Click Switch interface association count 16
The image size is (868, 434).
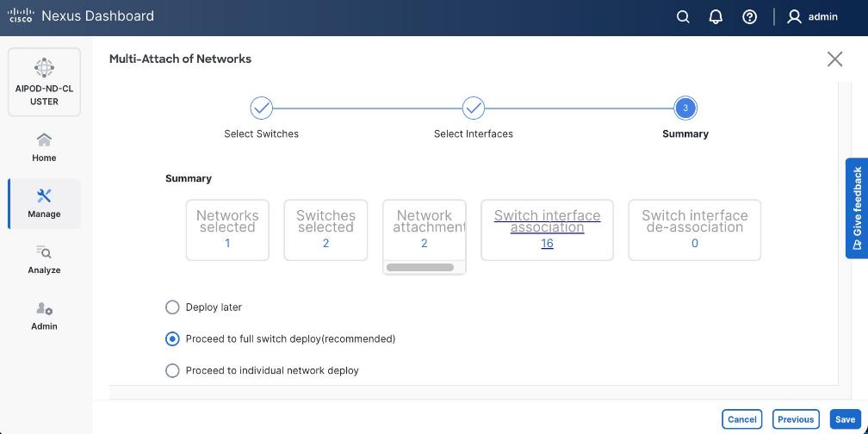point(547,244)
